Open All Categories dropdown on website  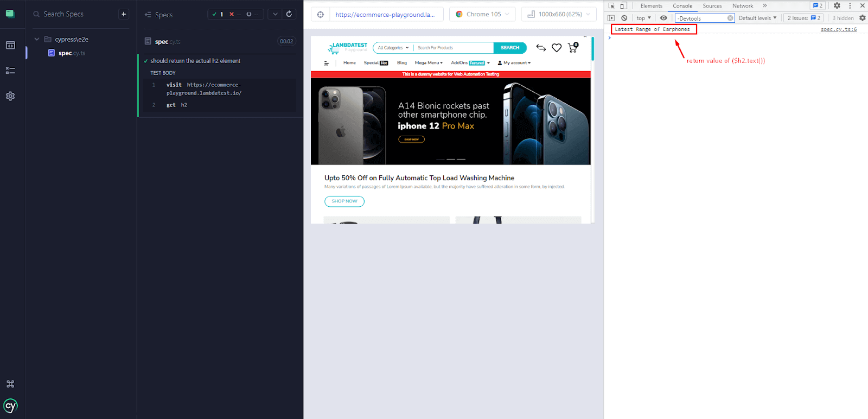tap(393, 48)
